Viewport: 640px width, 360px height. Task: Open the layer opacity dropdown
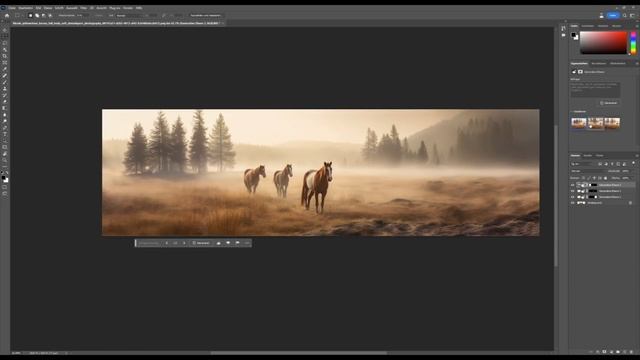click(x=626, y=171)
